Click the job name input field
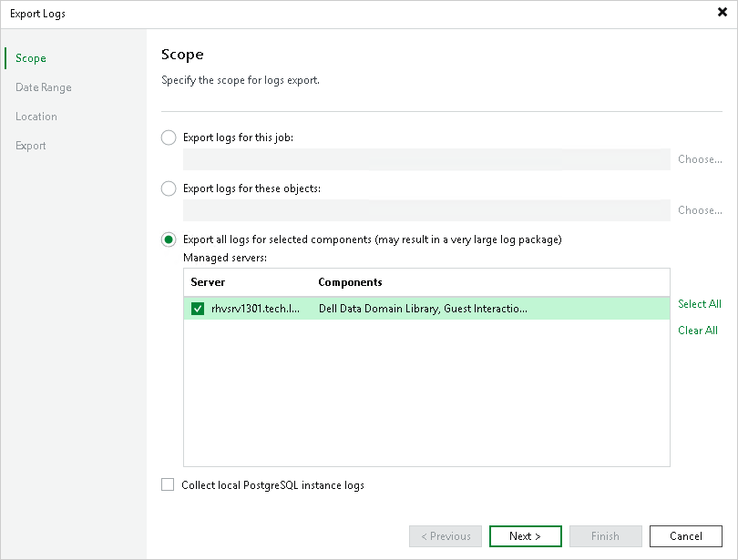 coord(426,159)
